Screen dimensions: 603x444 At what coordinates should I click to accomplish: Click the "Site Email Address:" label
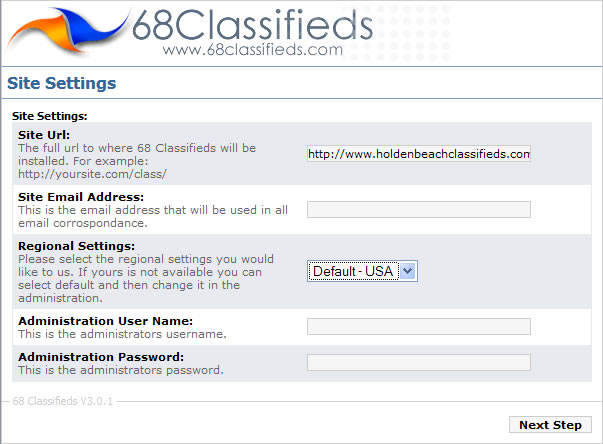[x=81, y=197]
